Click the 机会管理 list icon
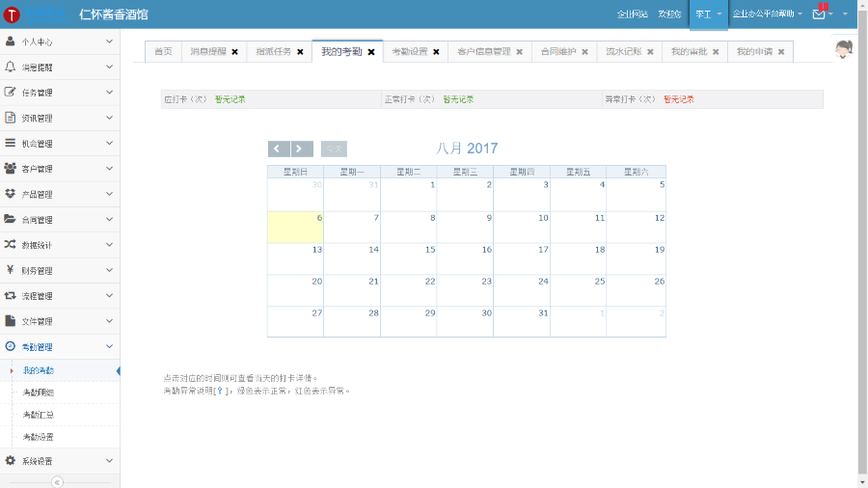This screenshot has height=488, width=868. point(10,143)
